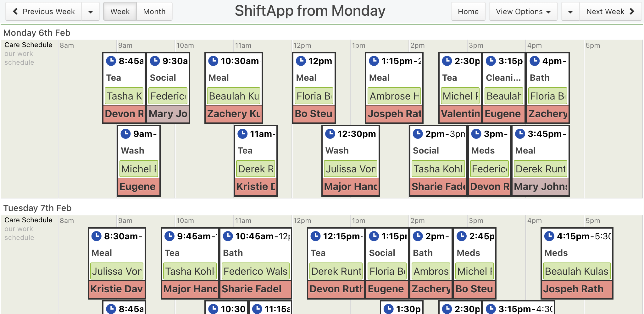Expand the View Options menu
Image resolution: width=644 pixels, height=314 pixels.
(523, 12)
